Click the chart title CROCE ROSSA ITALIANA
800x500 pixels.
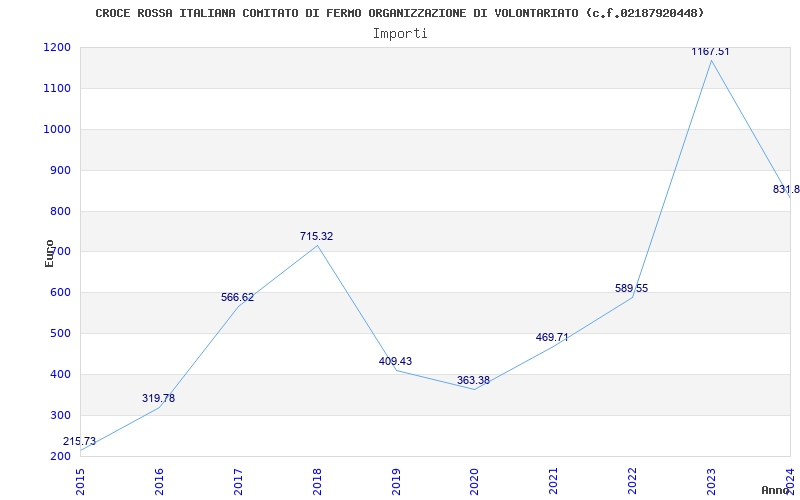[399, 13]
